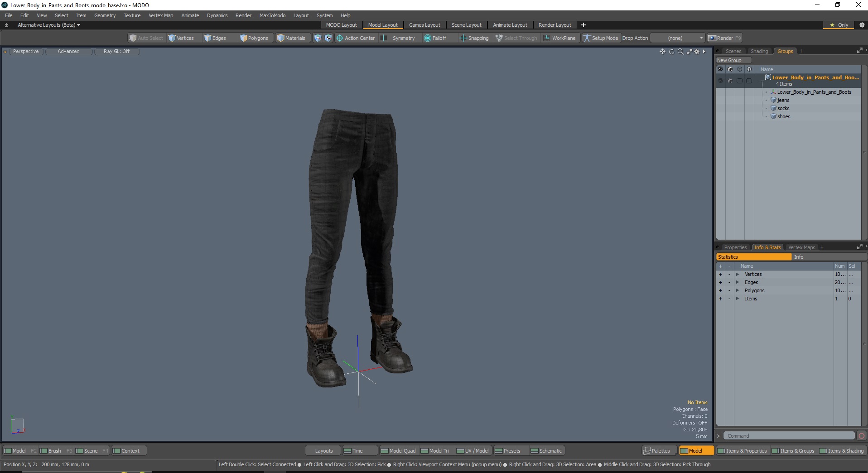
Task: Switch to Vertex Maps tab
Action: (x=801, y=247)
